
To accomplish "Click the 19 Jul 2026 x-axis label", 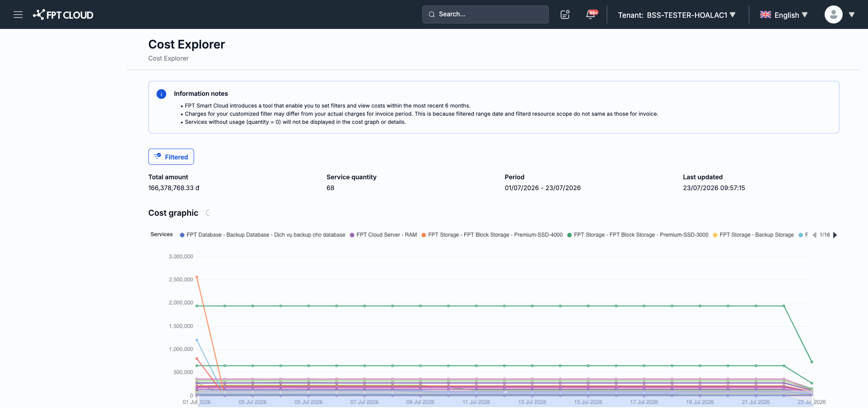I will [700, 402].
